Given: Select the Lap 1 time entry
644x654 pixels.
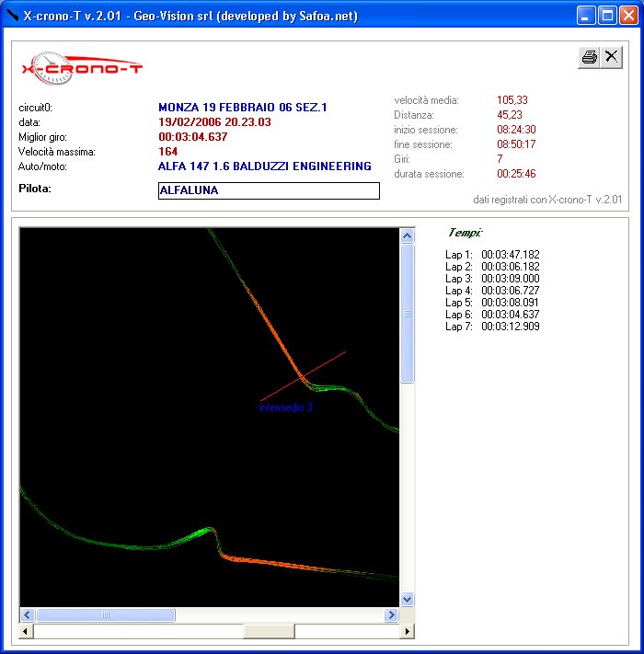Looking at the screenshot, I should [492, 255].
